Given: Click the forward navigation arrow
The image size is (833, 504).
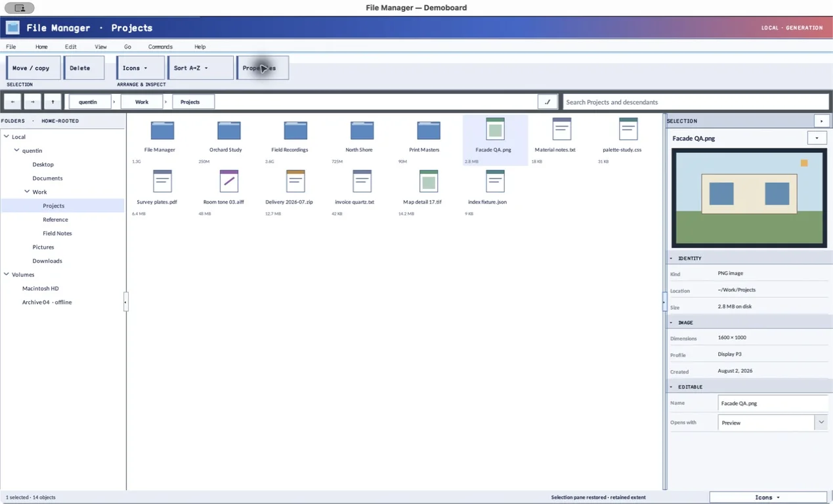Looking at the screenshot, I should point(32,102).
